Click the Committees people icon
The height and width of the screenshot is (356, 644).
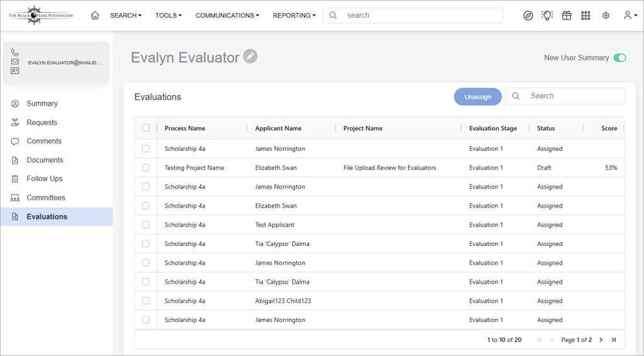pos(15,198)
